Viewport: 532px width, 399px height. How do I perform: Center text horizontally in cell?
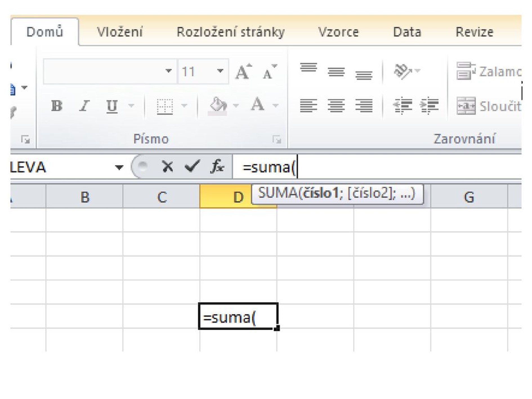point(336,106)
